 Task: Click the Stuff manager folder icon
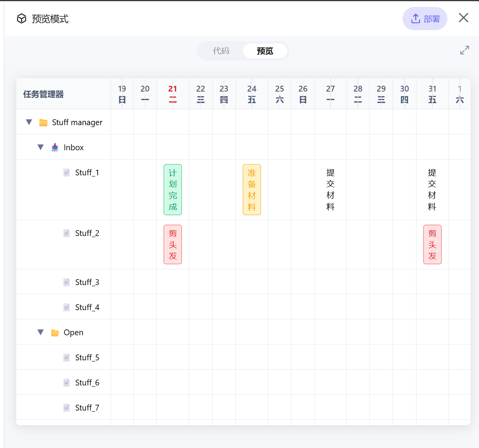43,122
